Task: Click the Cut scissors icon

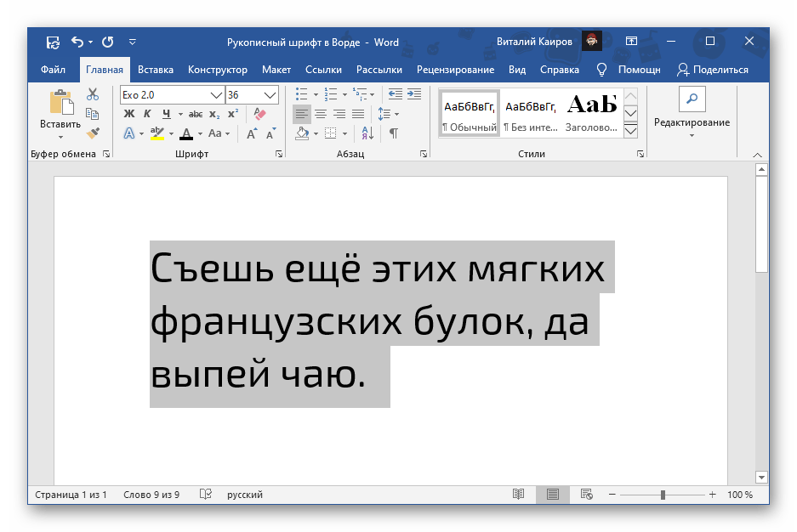Action: (x=93, y=94)
